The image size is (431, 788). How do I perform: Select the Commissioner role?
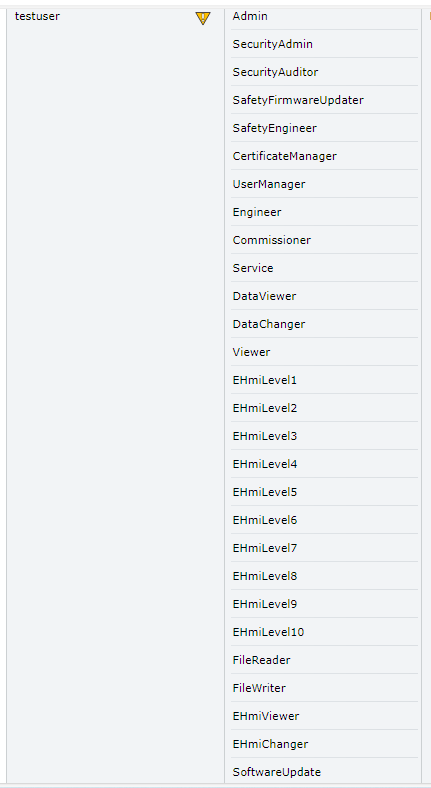(272, 240)
